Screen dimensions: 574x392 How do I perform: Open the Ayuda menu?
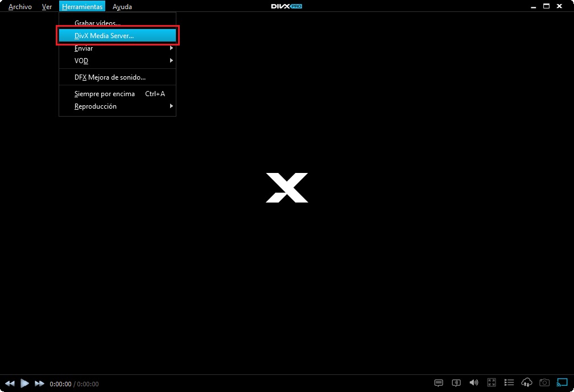pyautogui.click(x=122, y=7)
